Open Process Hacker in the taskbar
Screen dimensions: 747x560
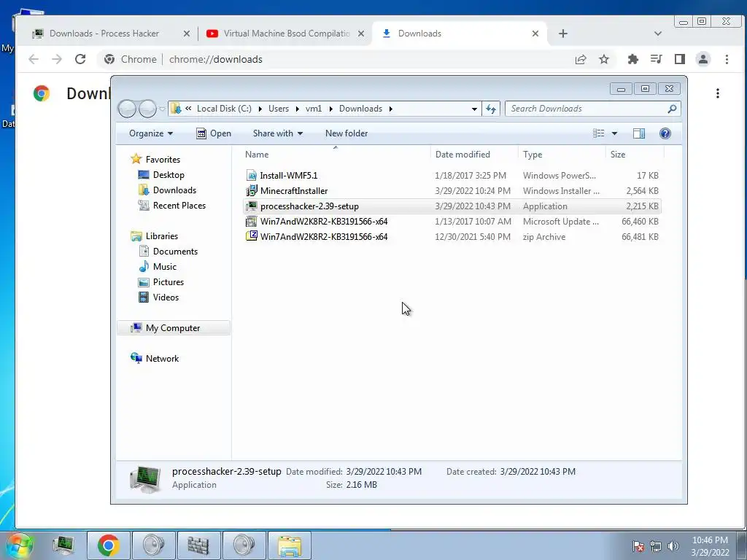tap(63, 545)
